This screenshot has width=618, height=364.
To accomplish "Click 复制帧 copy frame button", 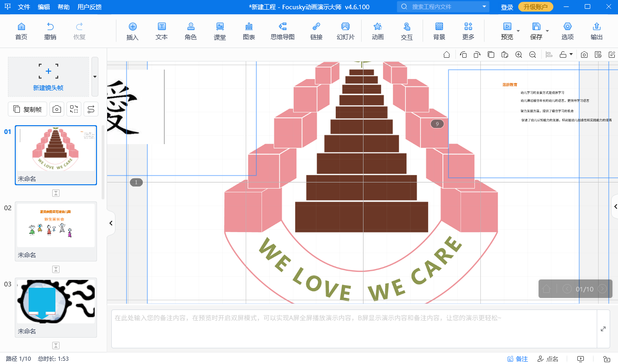I will (x=27, y=109).
